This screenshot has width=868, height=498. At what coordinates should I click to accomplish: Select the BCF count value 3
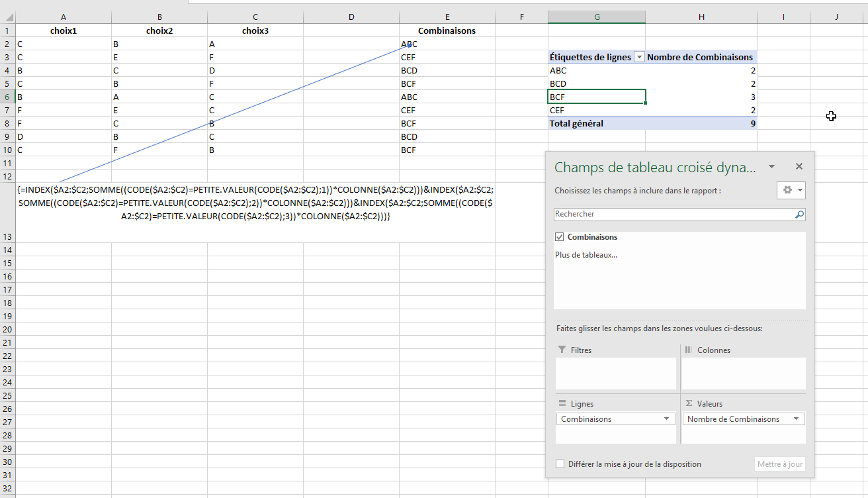(x=701, y=97)
